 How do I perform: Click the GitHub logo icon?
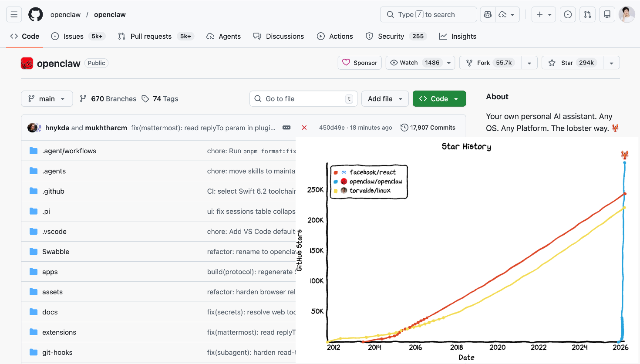[x=36, y=14]
